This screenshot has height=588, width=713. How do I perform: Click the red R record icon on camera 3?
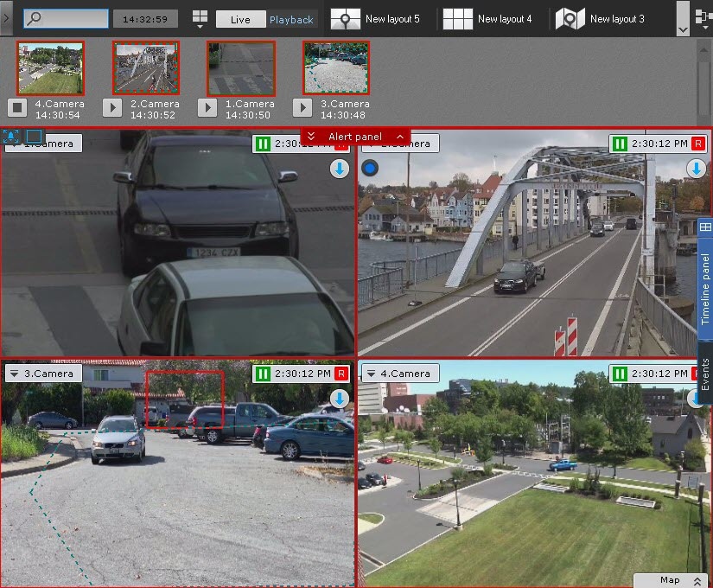[x=341, y=374]
